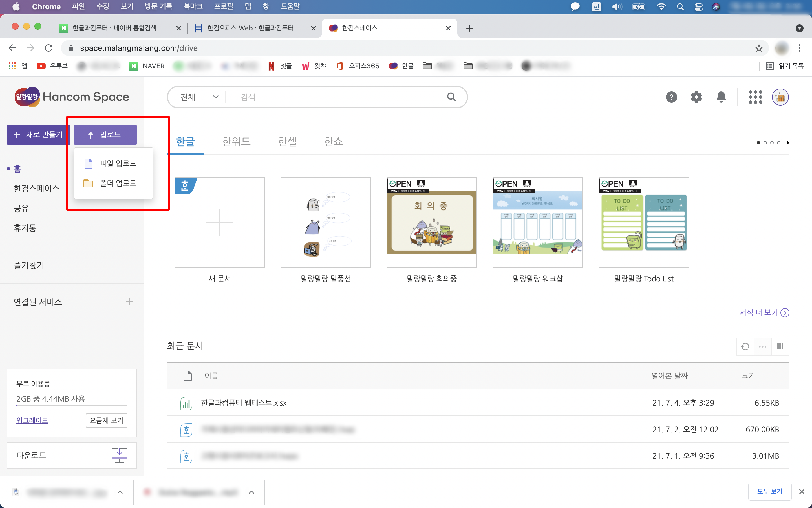The image size is (812, 508).
Task: Select the 한워드 template tab
Action: coord(236,141)
